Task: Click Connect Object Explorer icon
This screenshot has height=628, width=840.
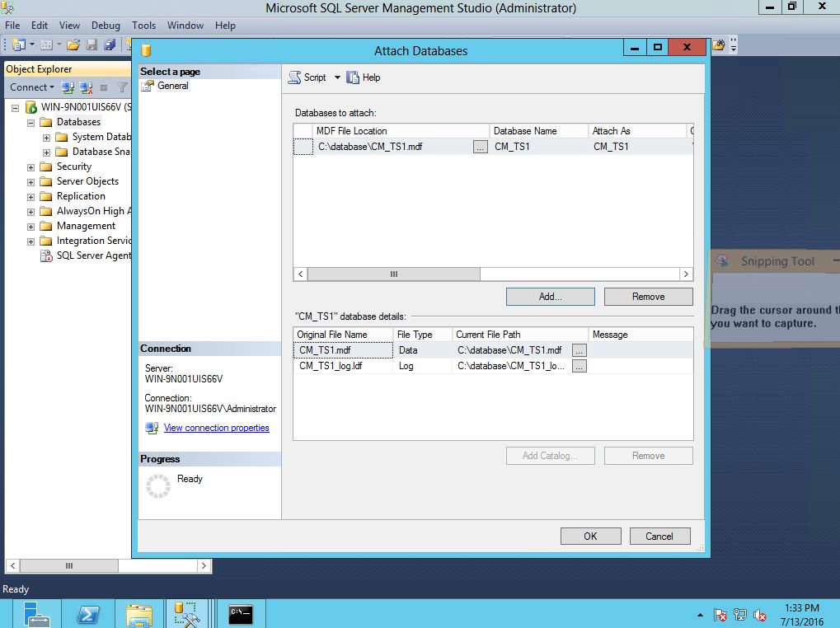Action: pyautogui.click(x=68, y=87)
